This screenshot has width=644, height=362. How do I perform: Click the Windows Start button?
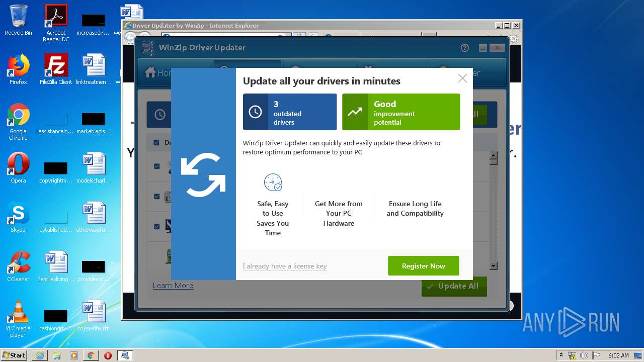click(x=14, y=355)
